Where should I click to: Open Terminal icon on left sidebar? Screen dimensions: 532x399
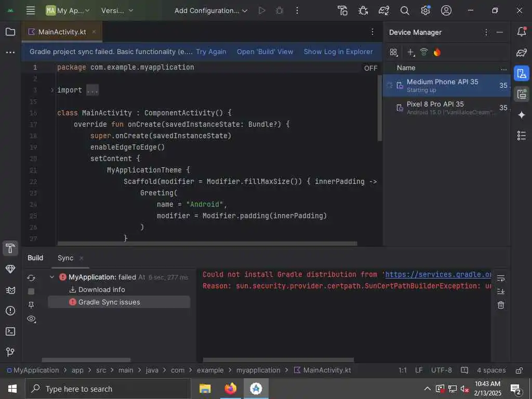(x=10, y=331)
